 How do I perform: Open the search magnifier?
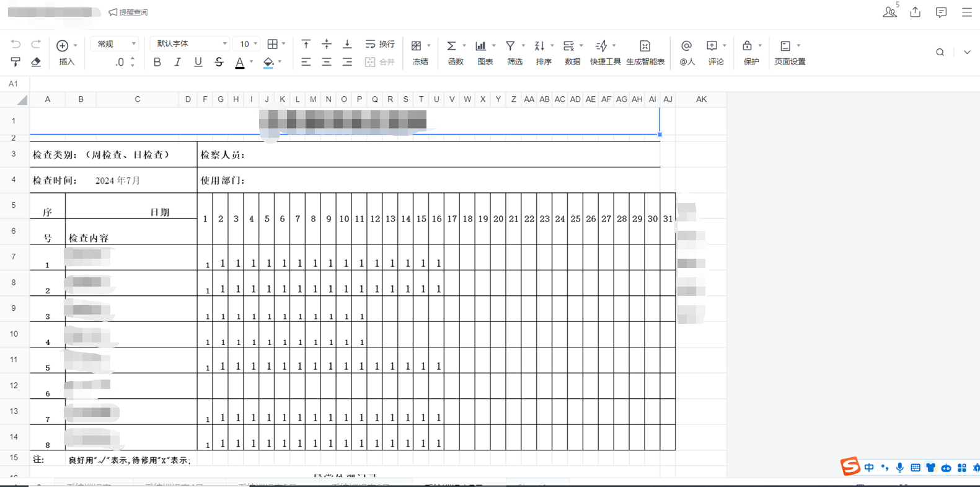(x=940, y=53)
